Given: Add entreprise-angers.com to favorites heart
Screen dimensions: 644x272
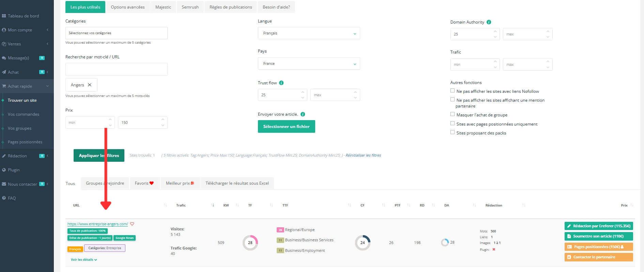Looking at the screenshot, I should pos(132,224).
